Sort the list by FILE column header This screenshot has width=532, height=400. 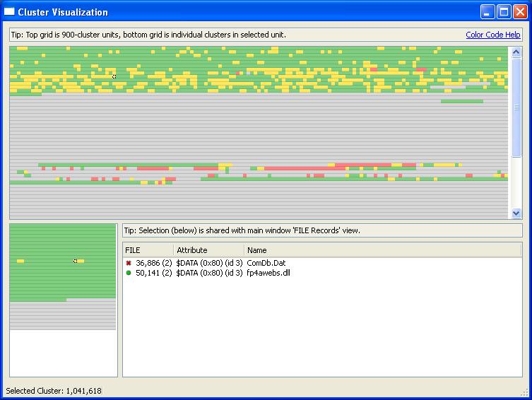pos(148,250)
